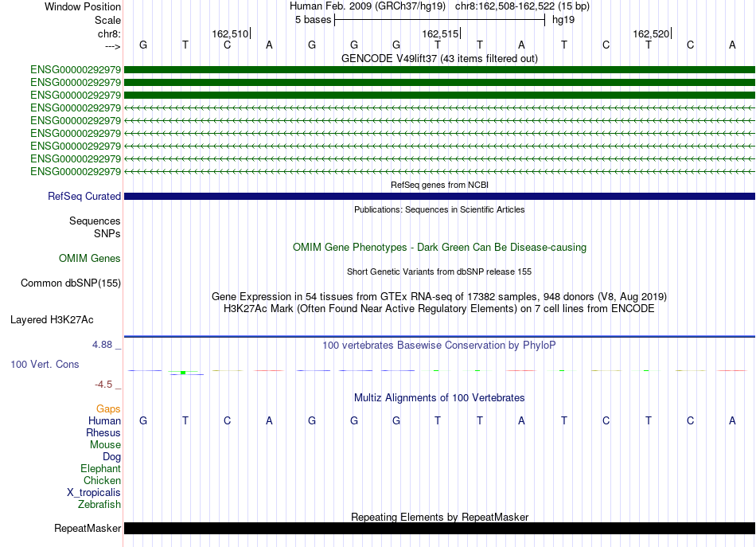Click the 5 bases scale label
The height and width of the screenshot is (547, 756).
click(313, 20)
